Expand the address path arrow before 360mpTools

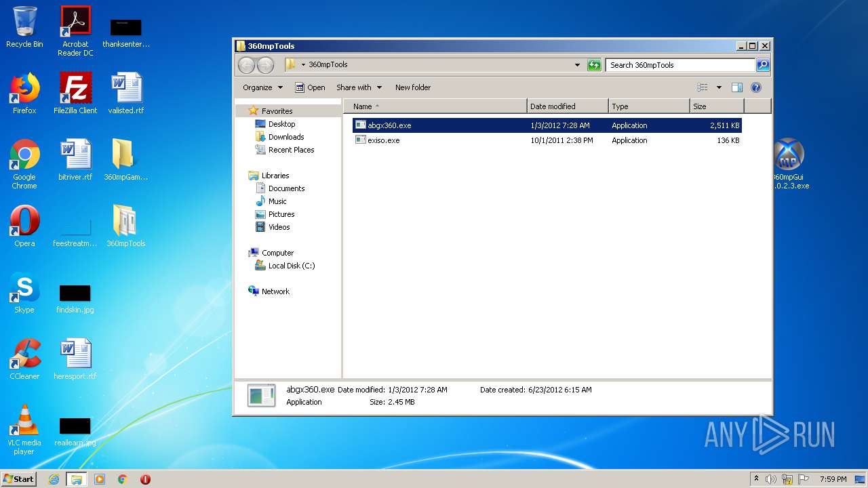(303, 65)
